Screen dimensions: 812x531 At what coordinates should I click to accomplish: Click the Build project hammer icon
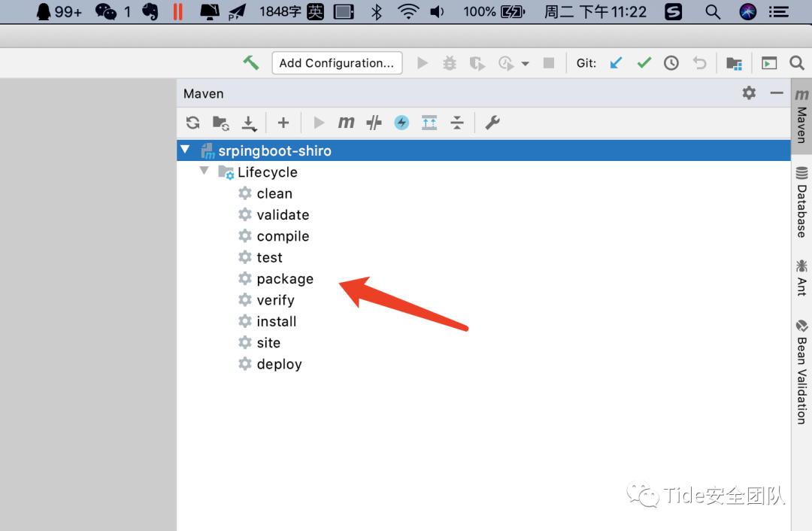click(x=251, y=63)
